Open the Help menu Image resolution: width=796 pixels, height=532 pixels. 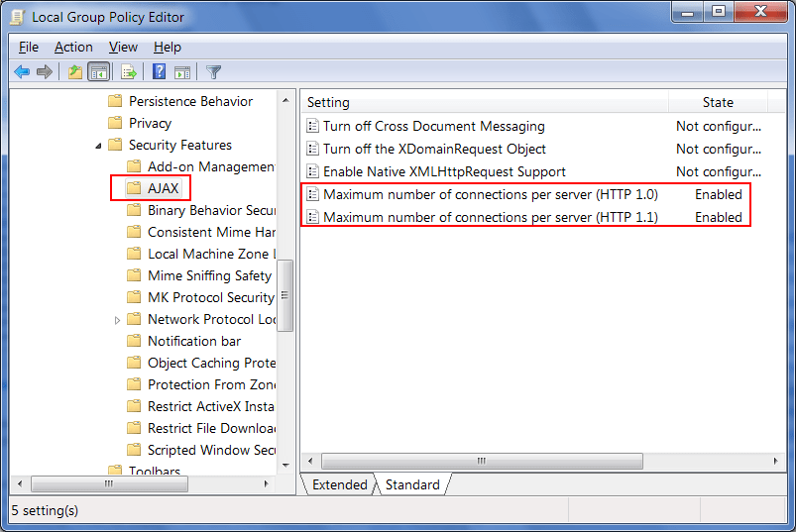(x=167, y=48)
